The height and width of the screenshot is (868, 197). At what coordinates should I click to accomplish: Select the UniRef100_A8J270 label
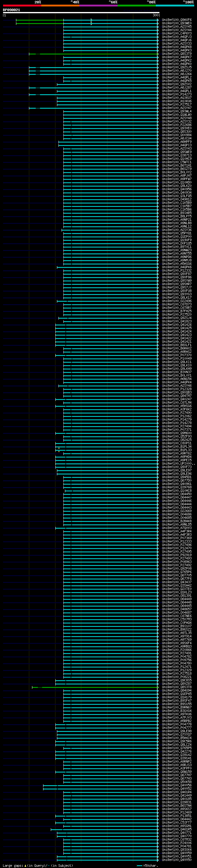click(x=176, y=71)
